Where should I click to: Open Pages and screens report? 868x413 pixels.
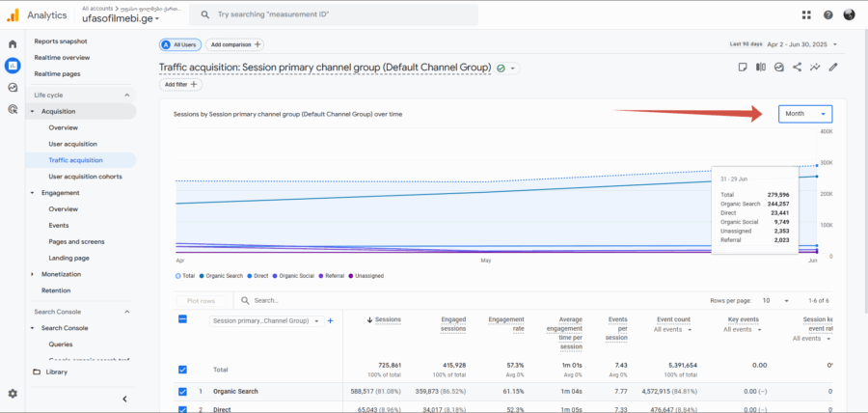pyautogui.click(x=76, y=241)
